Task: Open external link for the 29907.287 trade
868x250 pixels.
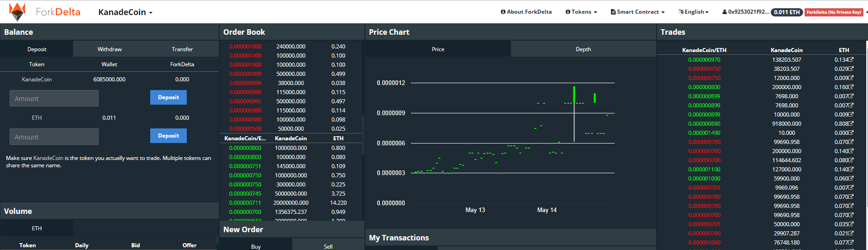Action: point(851,233)
